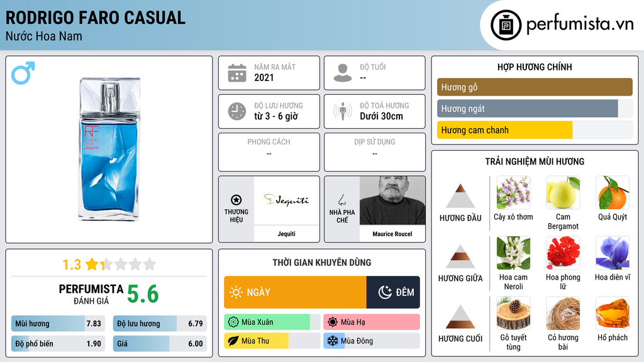Click the calendar icon beside Năm ra mắt

pos(237,73)
